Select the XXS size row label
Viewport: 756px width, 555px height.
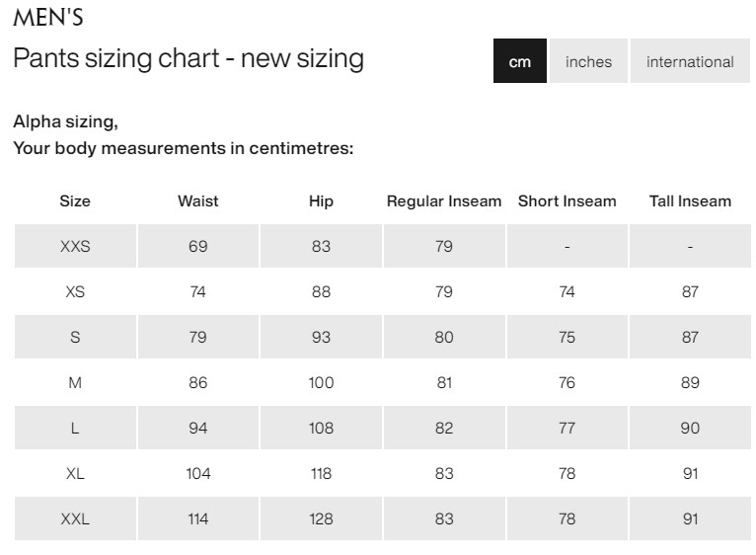click(75, 247)
